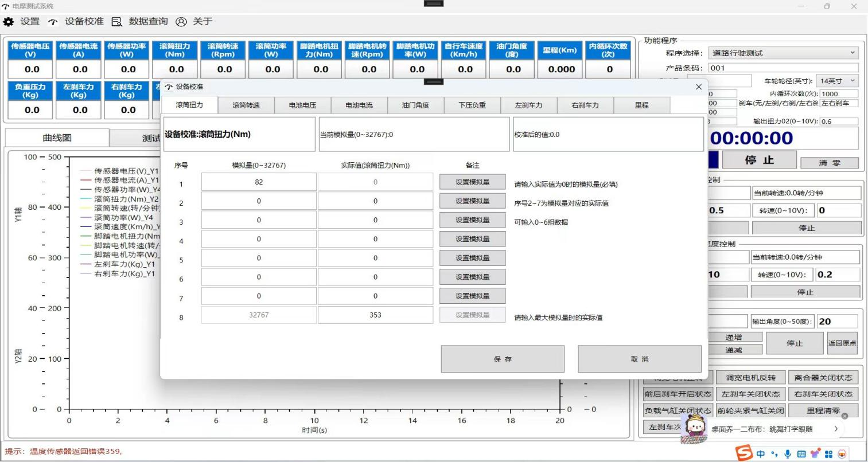The height and width of the screenshot is (462, 868).
Task: Select the microphone icon in system tray
Action: click(x=788, y=453)
